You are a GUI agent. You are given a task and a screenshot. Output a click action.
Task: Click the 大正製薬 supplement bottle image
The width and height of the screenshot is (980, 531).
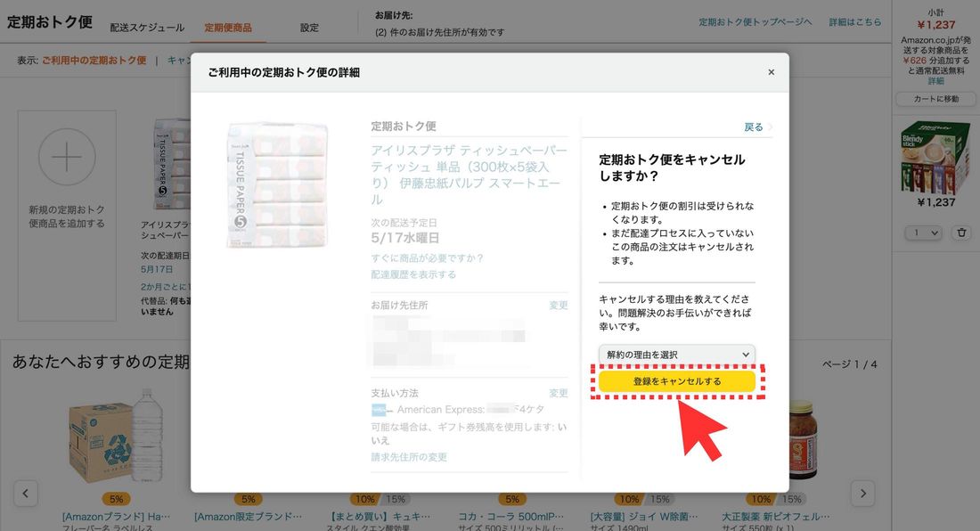tap(803, 440)
